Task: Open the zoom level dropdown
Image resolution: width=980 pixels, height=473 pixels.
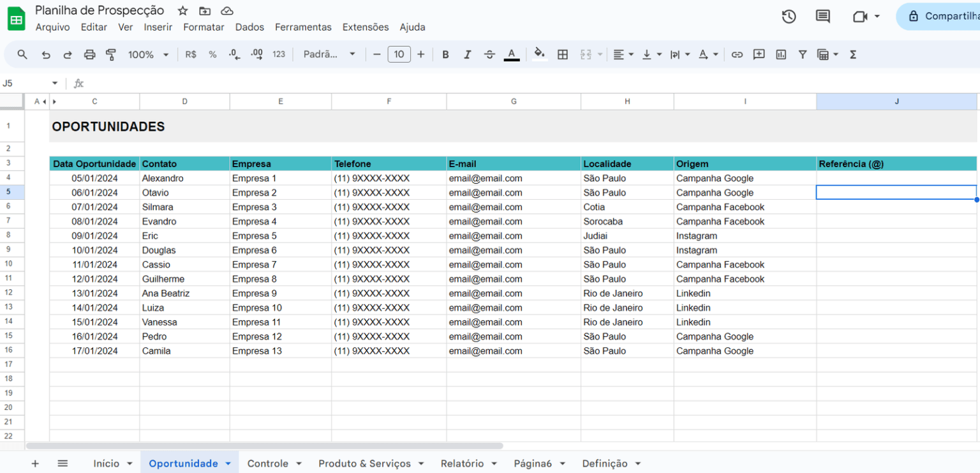Action: click(x=147, y=54)
